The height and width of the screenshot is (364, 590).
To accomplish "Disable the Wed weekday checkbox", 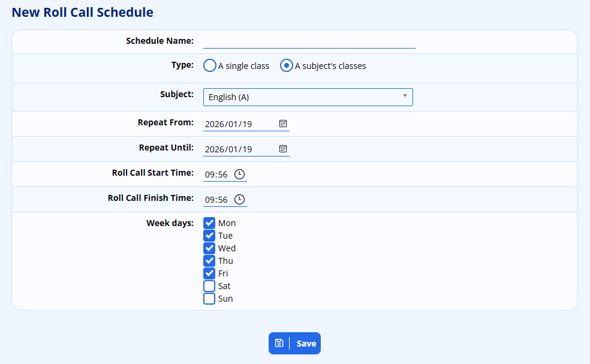I will coord(209,248).
